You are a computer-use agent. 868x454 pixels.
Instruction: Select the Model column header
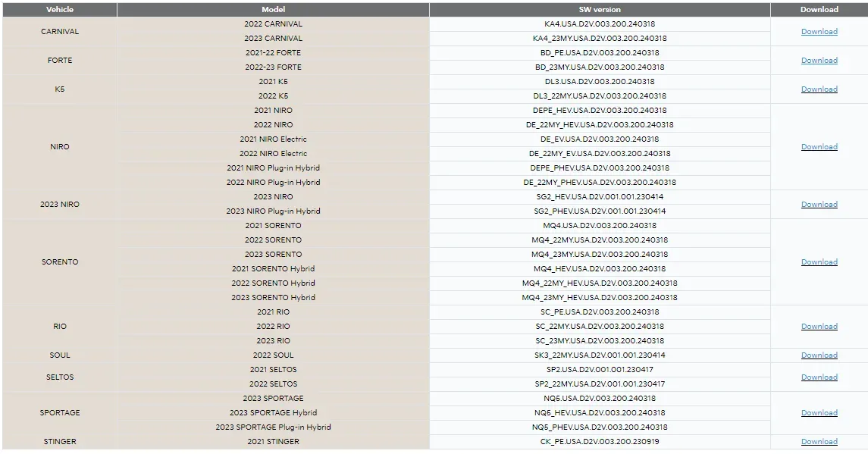pos(274,9)
